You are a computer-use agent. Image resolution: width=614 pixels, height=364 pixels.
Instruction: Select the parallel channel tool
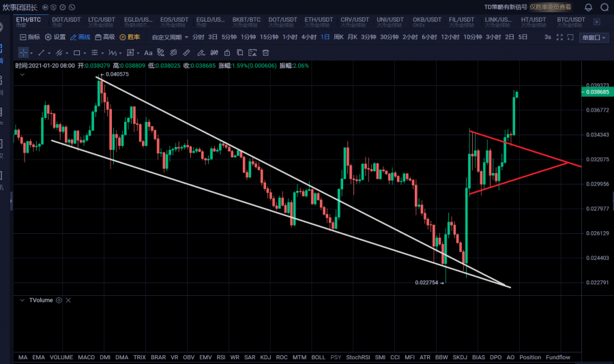coord(59,52)
